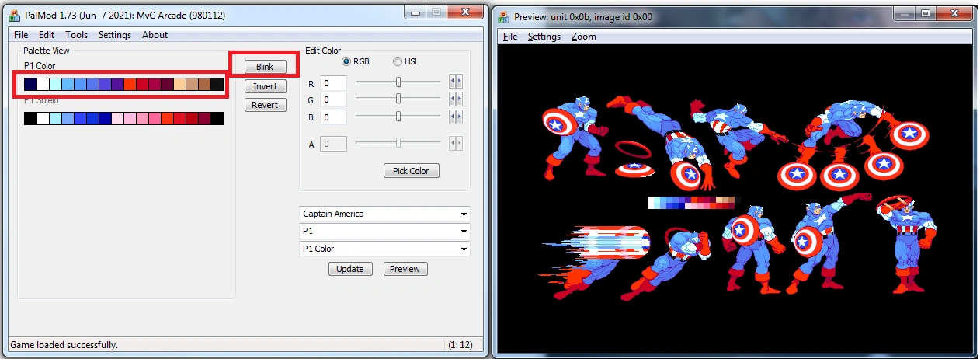Click the 'P1 Color' label above the palette
Viewport: 980px width, 359px height.
click(40, 66)
